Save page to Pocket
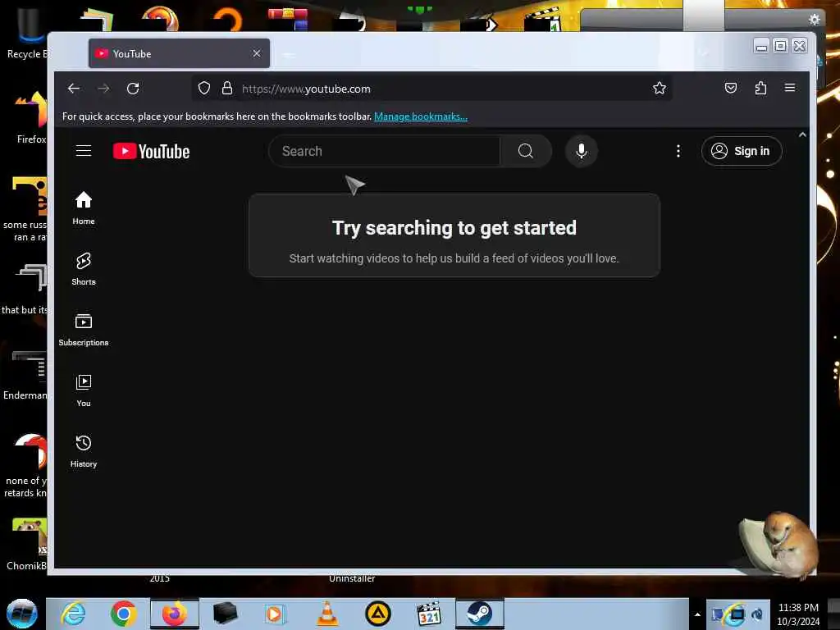This screenshot has width=840, height=630. (731, 88)
